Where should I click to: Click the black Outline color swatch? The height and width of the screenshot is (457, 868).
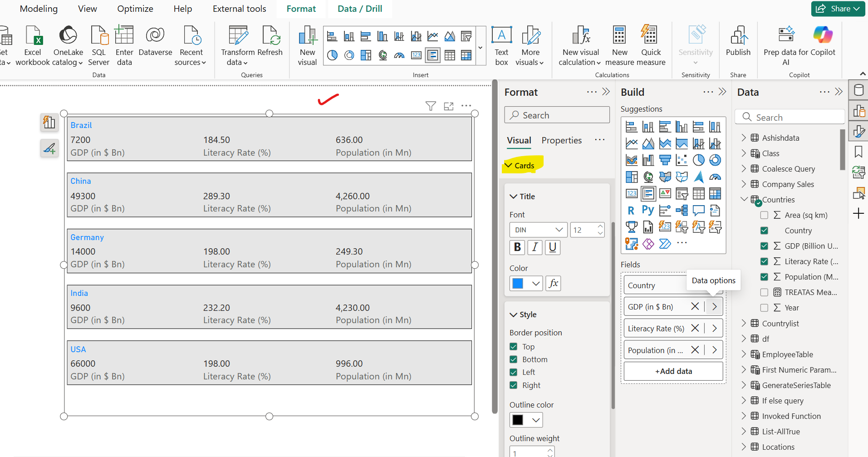coord(518,420)
